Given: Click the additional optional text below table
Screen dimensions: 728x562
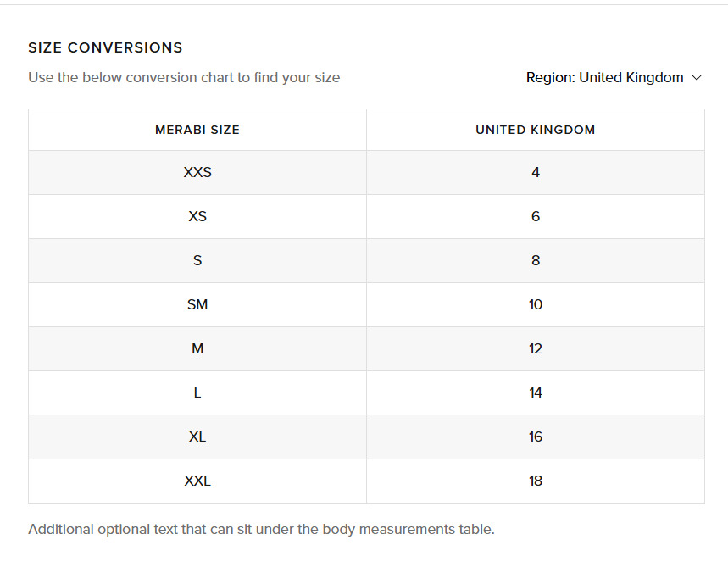Looking at the screenshot, I should [x=261, y=529].
